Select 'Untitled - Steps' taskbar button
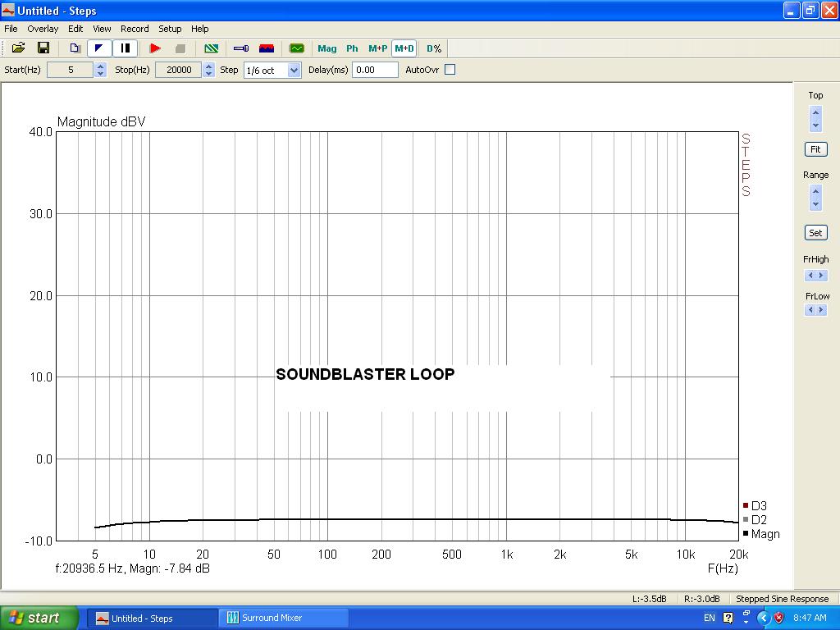Screen dimensions: 840x630 tap(152, 619)
